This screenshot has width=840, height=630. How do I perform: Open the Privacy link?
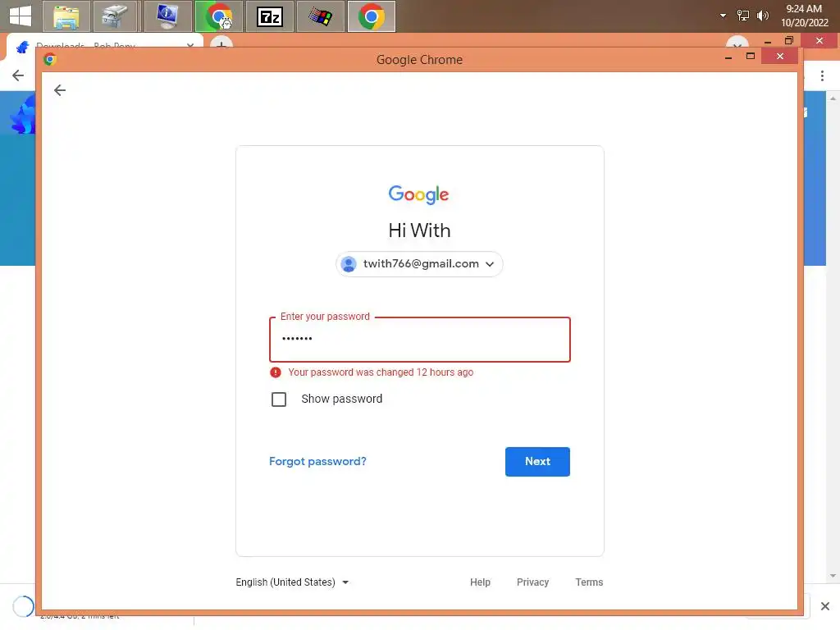pyautogui.click(x=532, y=582)
